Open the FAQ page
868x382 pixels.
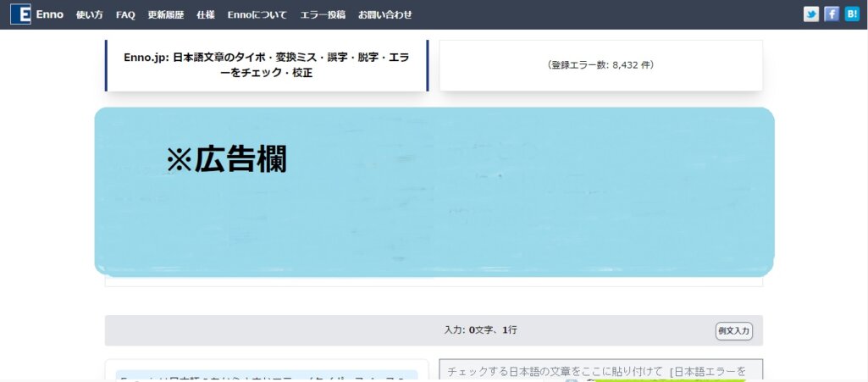pos(125,15)
